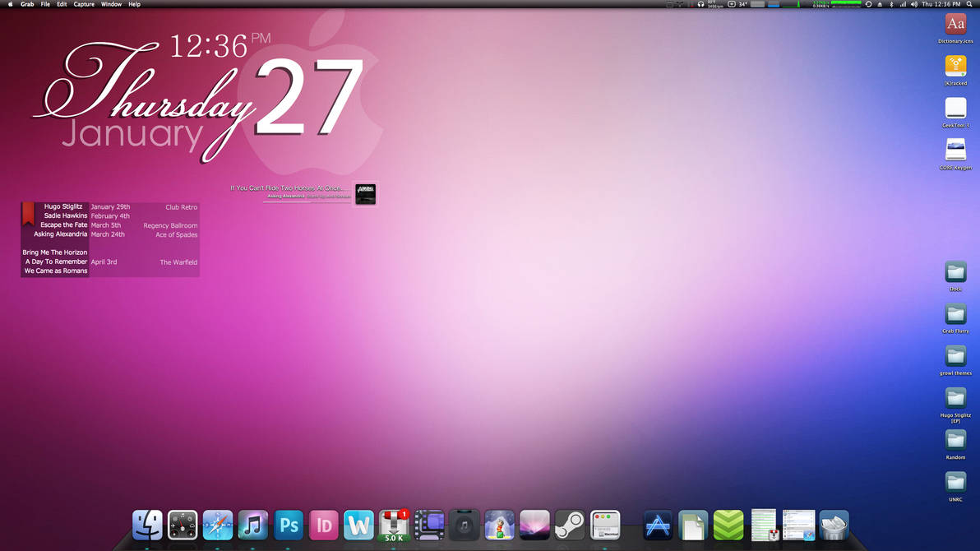The height and width of the screenshot is (551, 980).
Task: Select the Hugo Stiglitz [EP] folder
Action: tap(955, 405)
